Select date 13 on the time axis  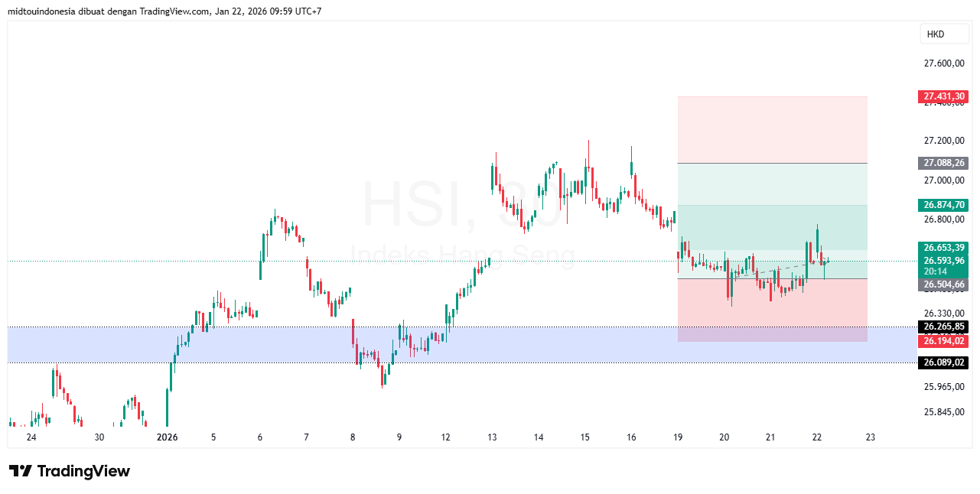[492, 437]
